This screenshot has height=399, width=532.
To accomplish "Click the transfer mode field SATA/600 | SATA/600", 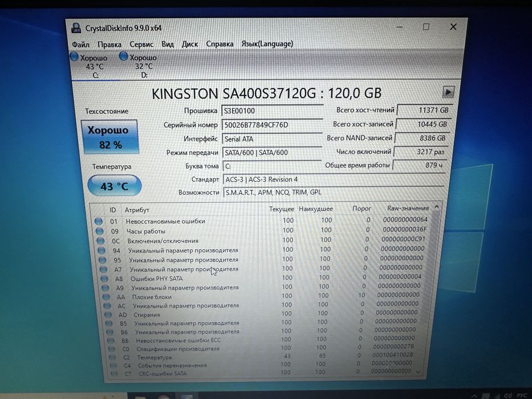I will pyautogui.click(x=272, y=153).
